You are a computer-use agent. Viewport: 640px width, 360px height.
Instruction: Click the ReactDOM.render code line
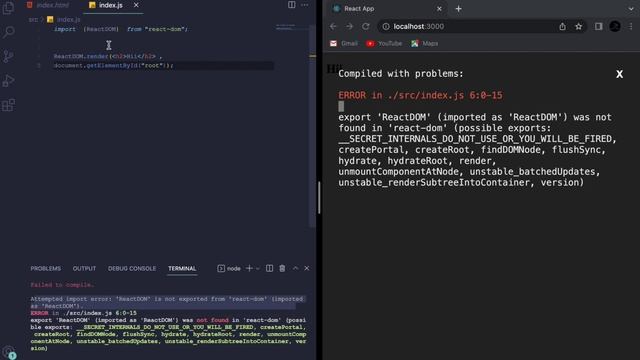click(108, 56)
